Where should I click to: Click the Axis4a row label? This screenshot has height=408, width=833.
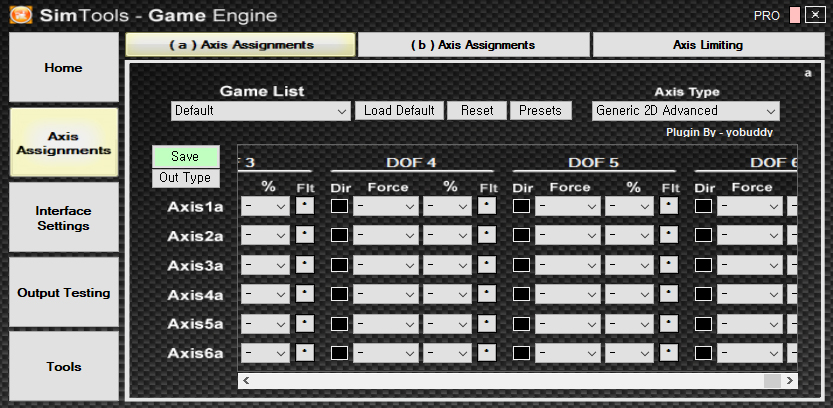coord(195,295)
